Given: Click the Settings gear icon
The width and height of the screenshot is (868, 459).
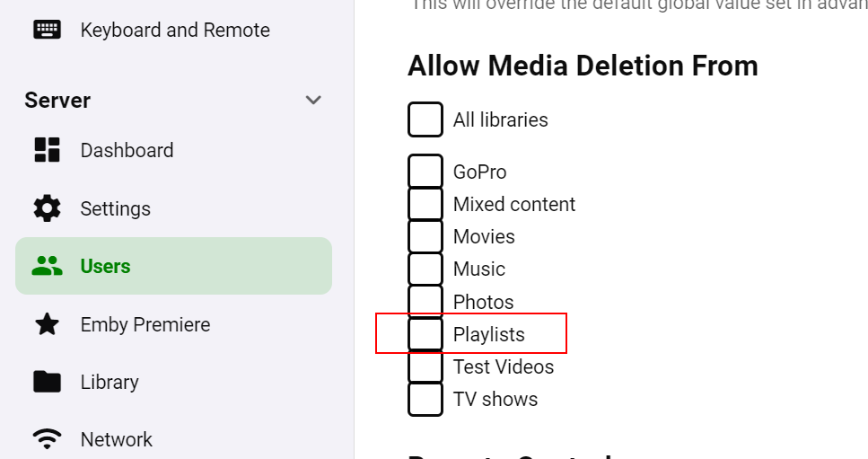Looking at the screenshot, I should [x=47, y=208].
